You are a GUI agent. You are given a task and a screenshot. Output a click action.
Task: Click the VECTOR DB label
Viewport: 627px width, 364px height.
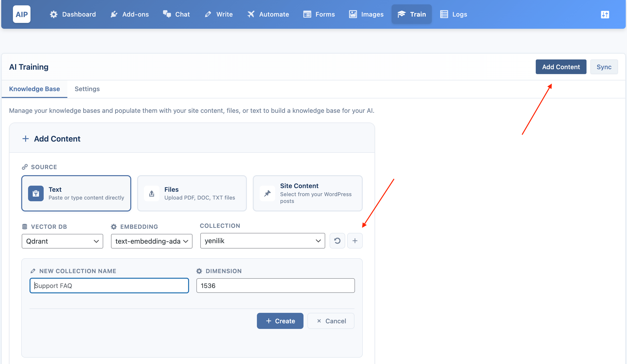click(x=49, y=227)
